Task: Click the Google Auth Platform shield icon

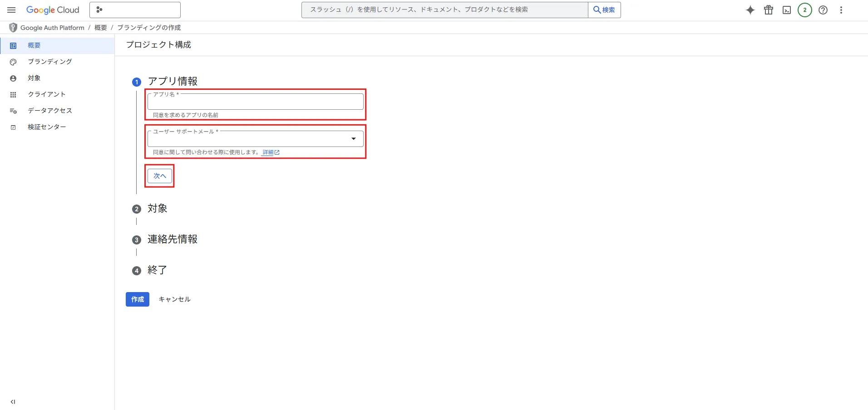Action: click(x=13, y=28)
